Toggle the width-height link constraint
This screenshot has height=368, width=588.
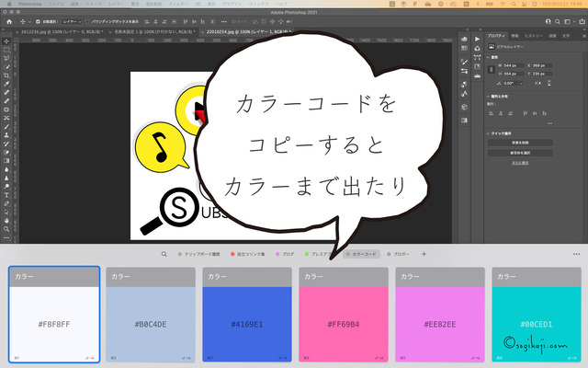492,70
